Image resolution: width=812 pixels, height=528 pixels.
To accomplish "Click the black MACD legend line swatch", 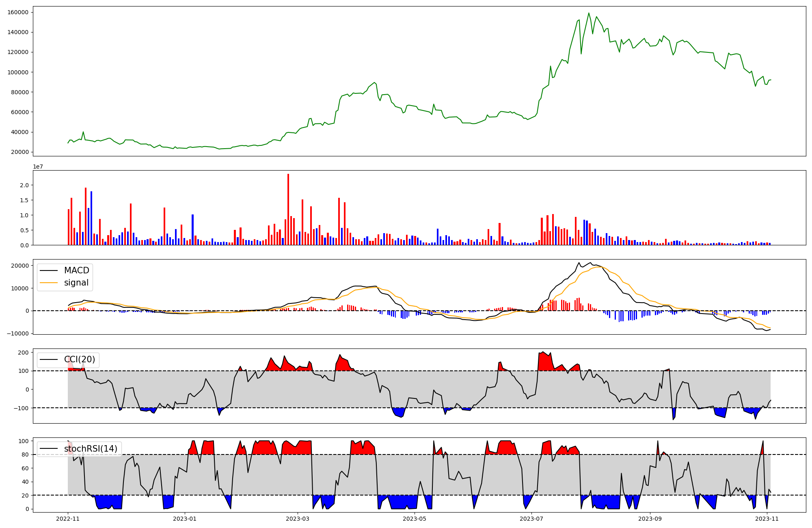I will (x=50, y=270).
